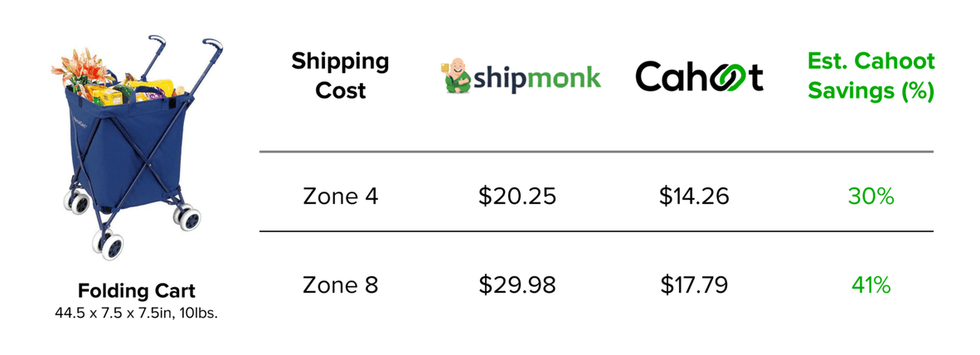This screenshot has width=980, height=355.
Task: Click the 30% savings value
Action: (871, 197)
